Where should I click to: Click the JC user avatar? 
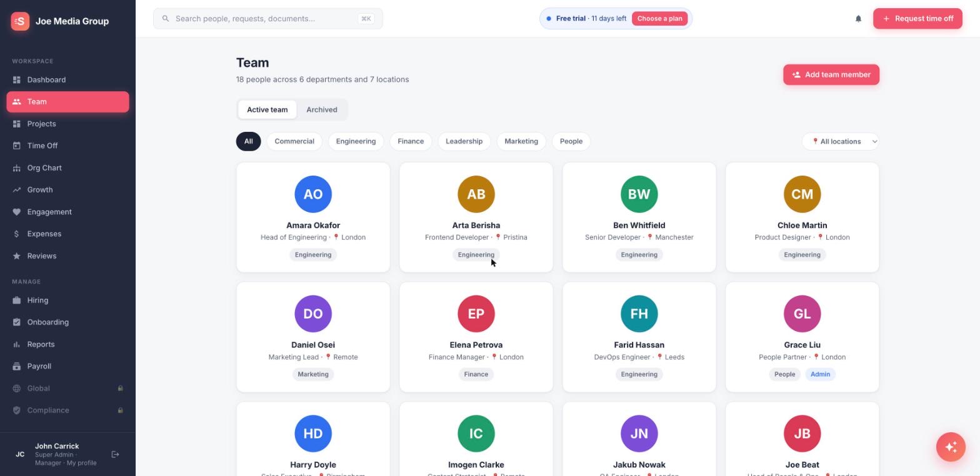tap(20, 455)
